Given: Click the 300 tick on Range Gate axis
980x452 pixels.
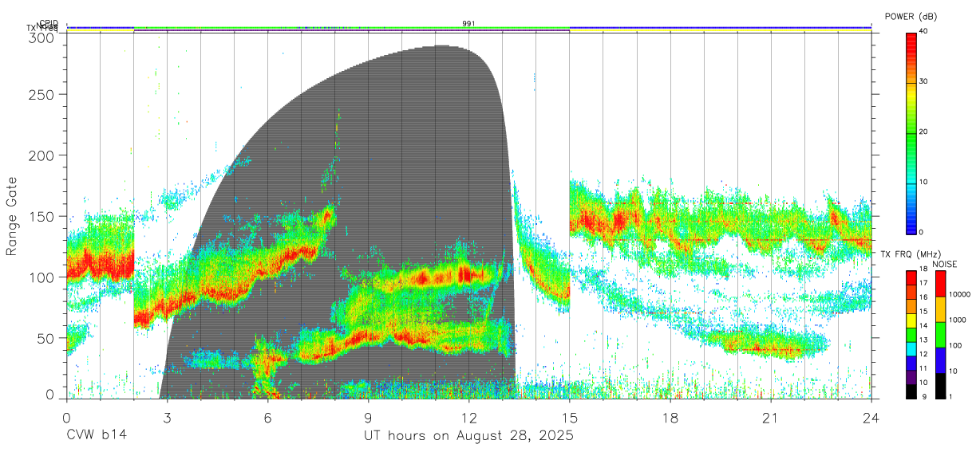Looking at the screenshot, I should 40,37.
